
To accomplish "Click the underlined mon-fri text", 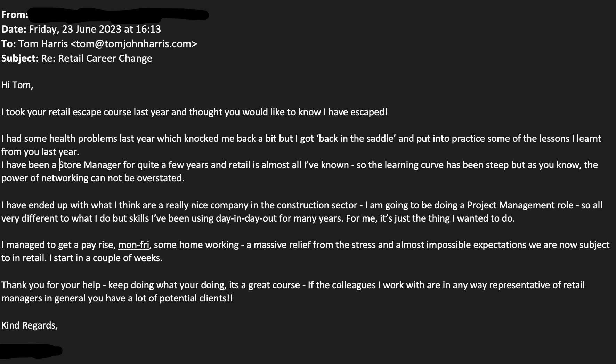I will (x=133, y=245).
